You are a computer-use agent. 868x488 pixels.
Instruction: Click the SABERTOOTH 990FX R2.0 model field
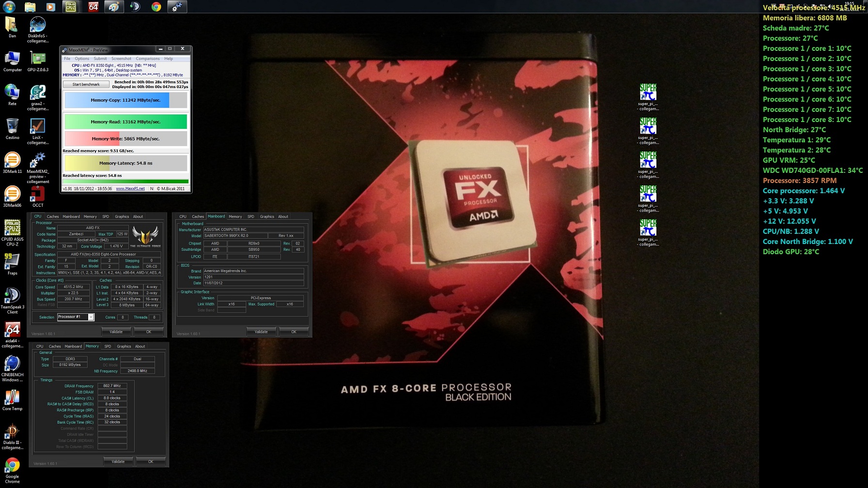point(235,236)
